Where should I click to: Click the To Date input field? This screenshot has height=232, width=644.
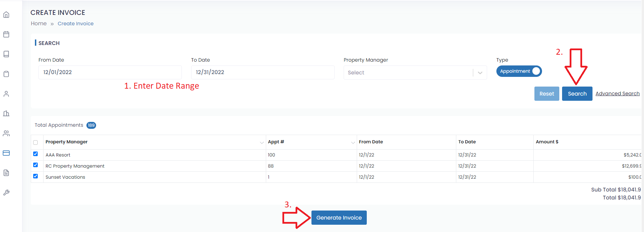pyautogui.click(x=263, y=72)
